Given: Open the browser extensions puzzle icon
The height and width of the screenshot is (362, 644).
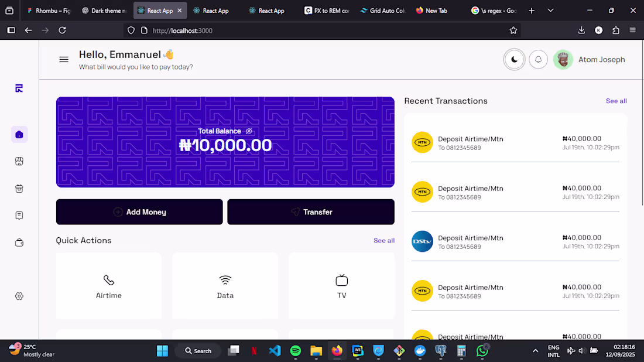Looking at the screenshot, I should (x=616, y=30).
